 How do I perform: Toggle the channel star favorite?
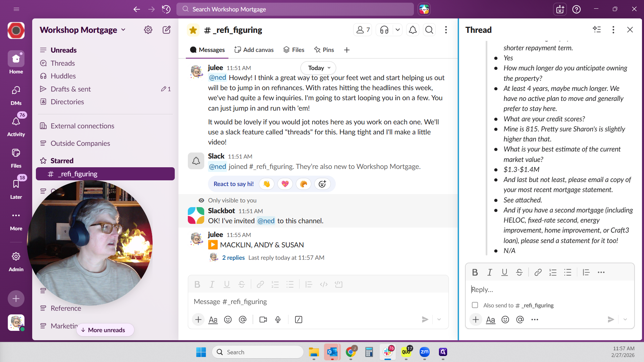[x=193, y=30]
